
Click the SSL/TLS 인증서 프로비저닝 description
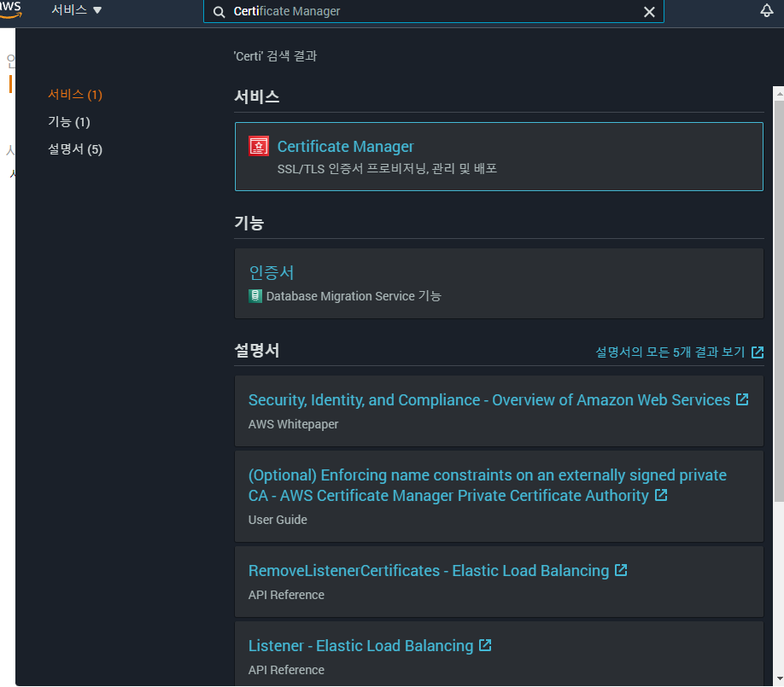coord(387,168)
